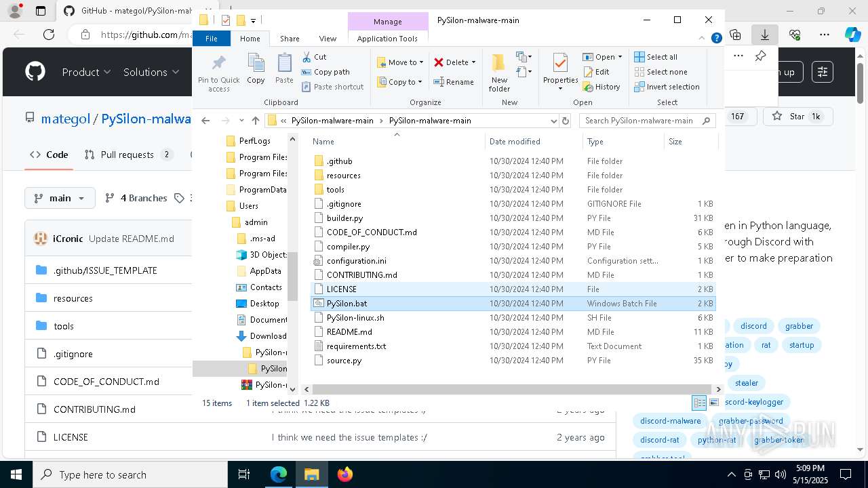Open the stealer topic tag

click(x=747, y=383)
